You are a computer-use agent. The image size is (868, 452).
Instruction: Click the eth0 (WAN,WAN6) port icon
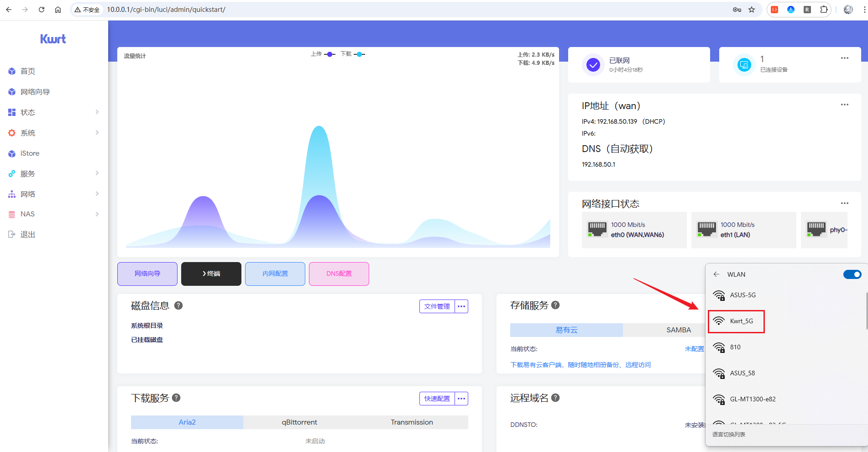[597, 229]
